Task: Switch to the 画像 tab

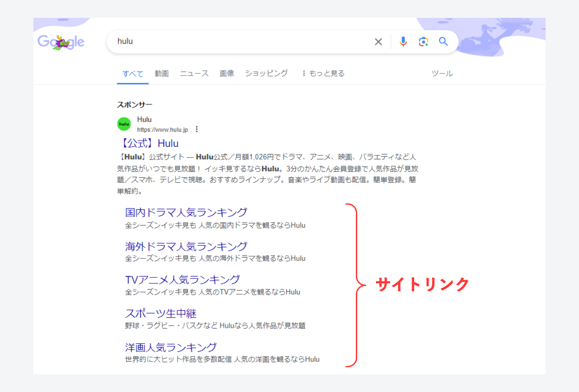Action: pyautogui.click(x=227, y=73)
